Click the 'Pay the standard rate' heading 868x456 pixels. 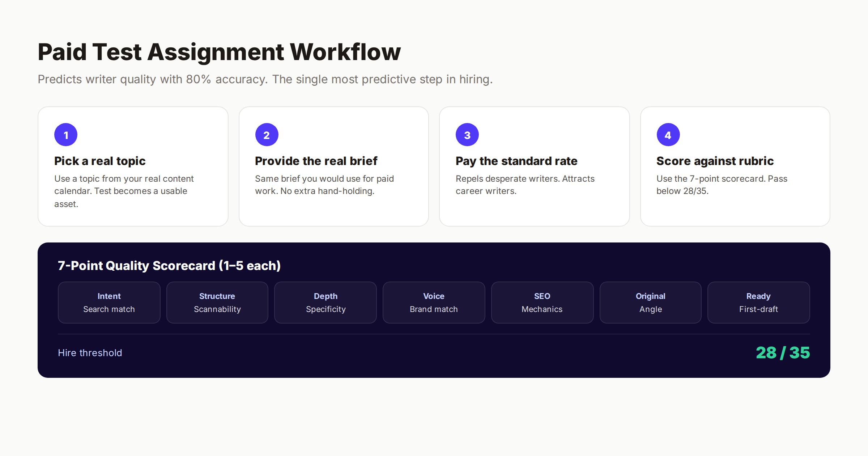[x=516, y=161]
